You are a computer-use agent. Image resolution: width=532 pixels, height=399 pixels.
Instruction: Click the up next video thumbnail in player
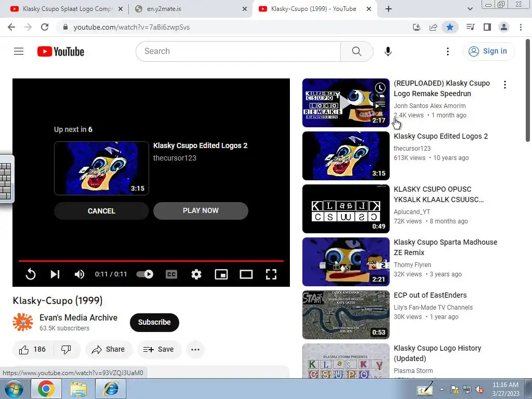coord(101,168)
